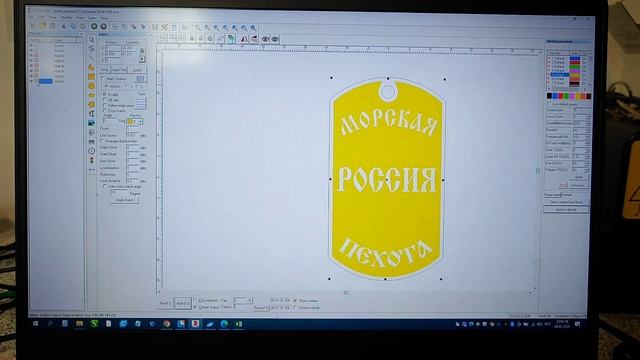The width and height of the screenshot is (640, 360).
Task: Click the last magnifier zoom icon
Action: point(253,28)
